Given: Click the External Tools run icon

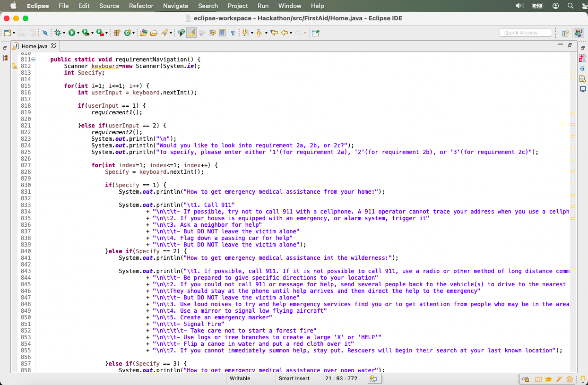Looking at the screenshot, I should tap(100, 33).
